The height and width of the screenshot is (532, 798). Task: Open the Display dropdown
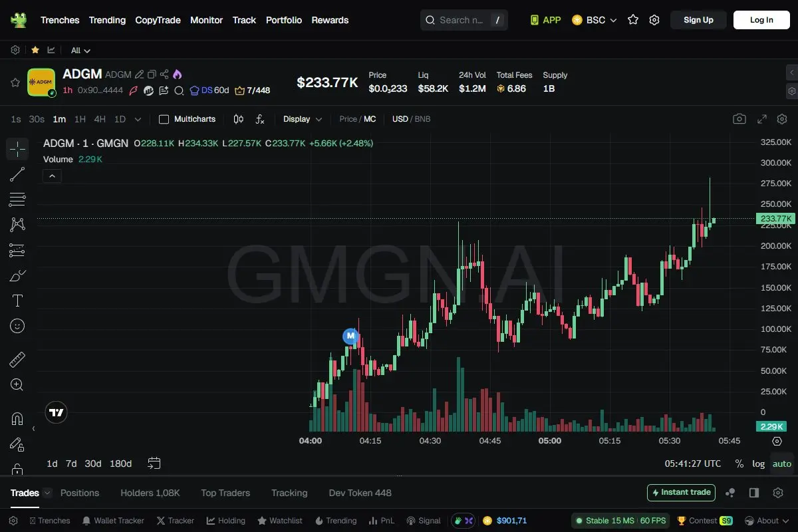303,119
